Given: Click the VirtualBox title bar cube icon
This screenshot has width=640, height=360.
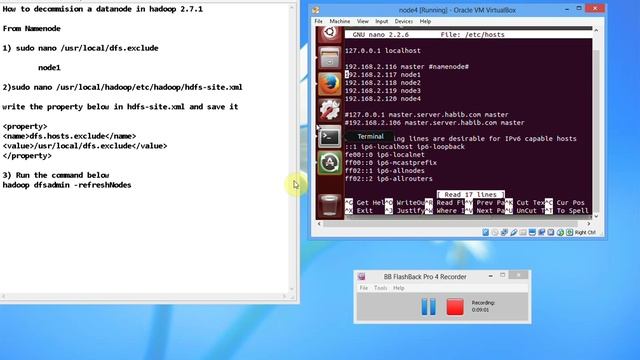Looking at the screenshot, I should pyautogui.click(x=316, y=10).
